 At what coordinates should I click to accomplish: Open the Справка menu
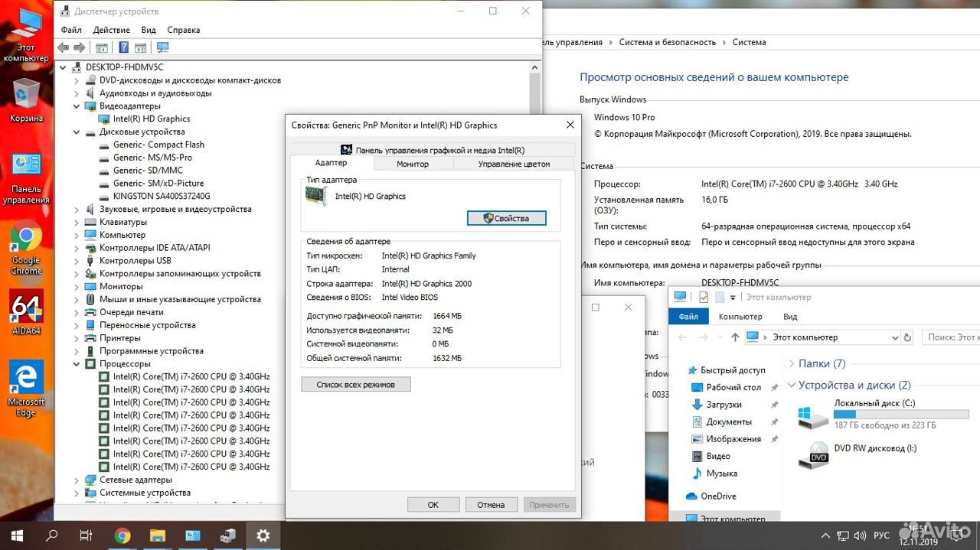pyautogui.click(x=183, y=30)
